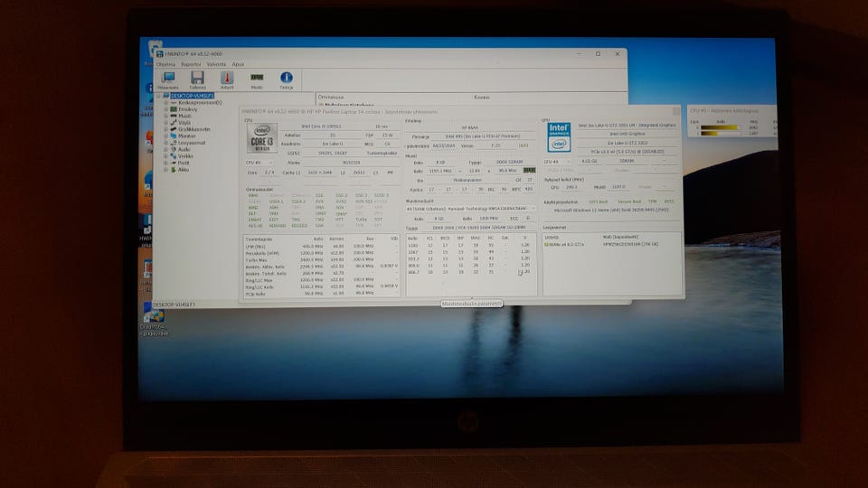Screen dimensions: 868x488
Task: Open the Apua help menu
Action: 238,64
